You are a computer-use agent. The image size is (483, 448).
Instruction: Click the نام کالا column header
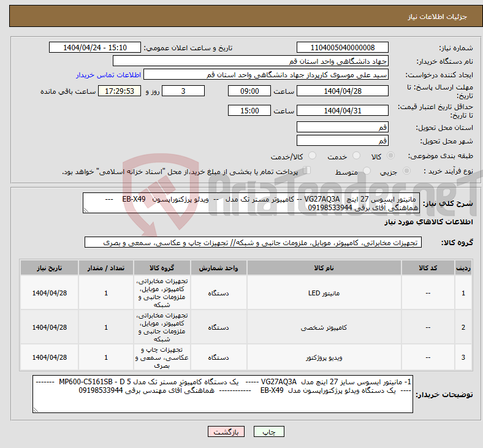(324, 268)
